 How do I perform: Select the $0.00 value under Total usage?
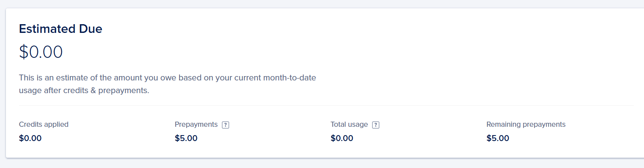[342, 138]
